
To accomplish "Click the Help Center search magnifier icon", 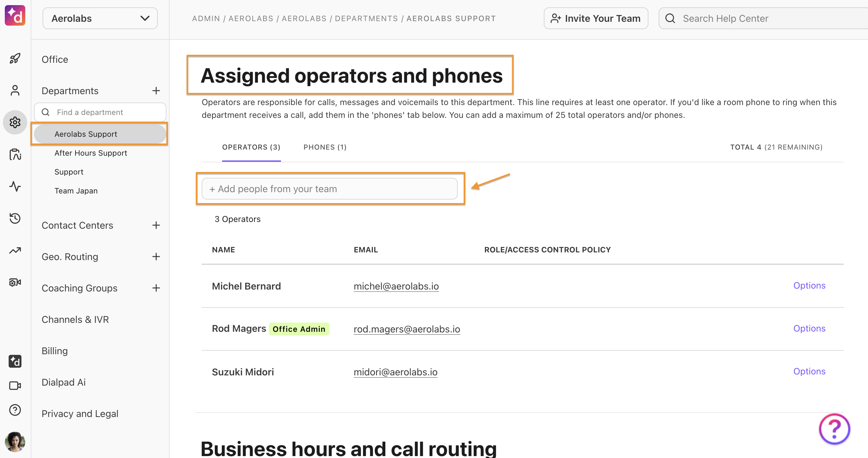I will tap(670, 18).
